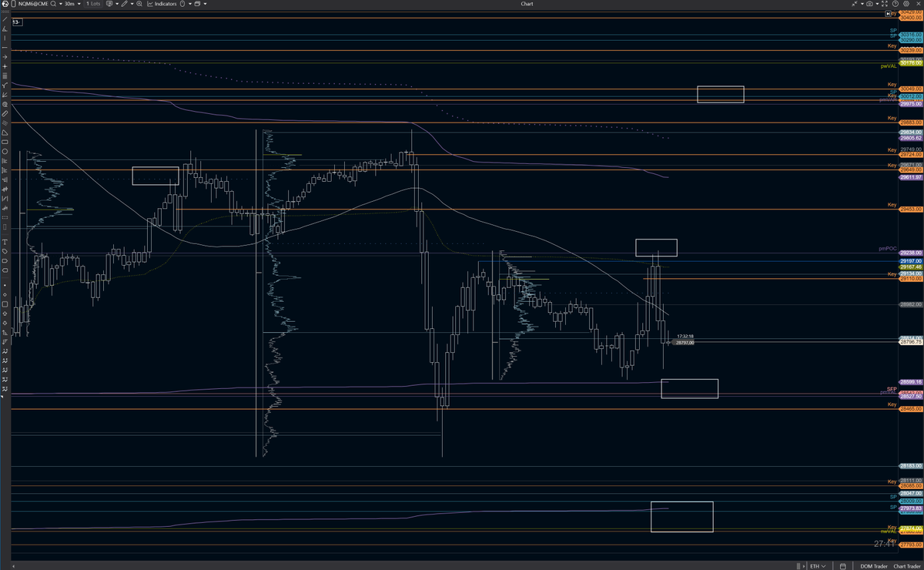Click the collapse arrows icon in title bar

(x=855, y=4)
